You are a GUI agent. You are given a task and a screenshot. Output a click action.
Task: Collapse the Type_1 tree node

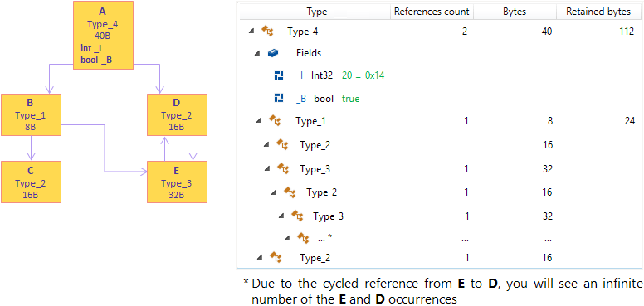tap(259, 121)
